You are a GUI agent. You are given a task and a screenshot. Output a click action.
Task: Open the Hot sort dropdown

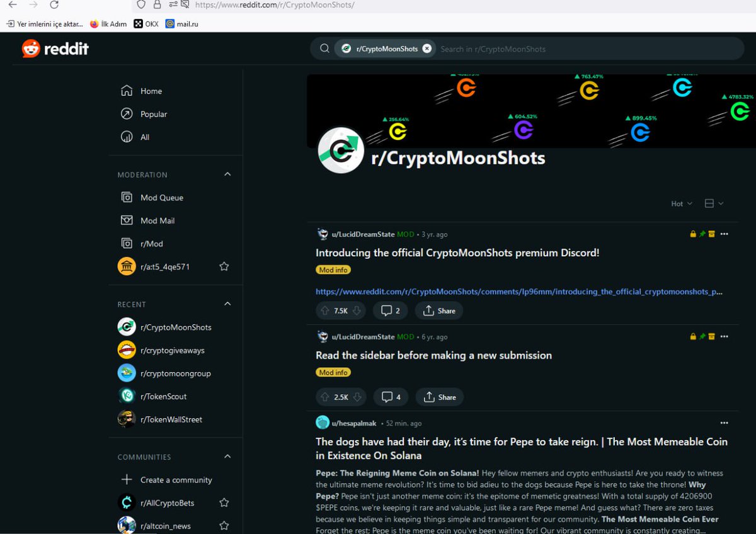[682, 203]
